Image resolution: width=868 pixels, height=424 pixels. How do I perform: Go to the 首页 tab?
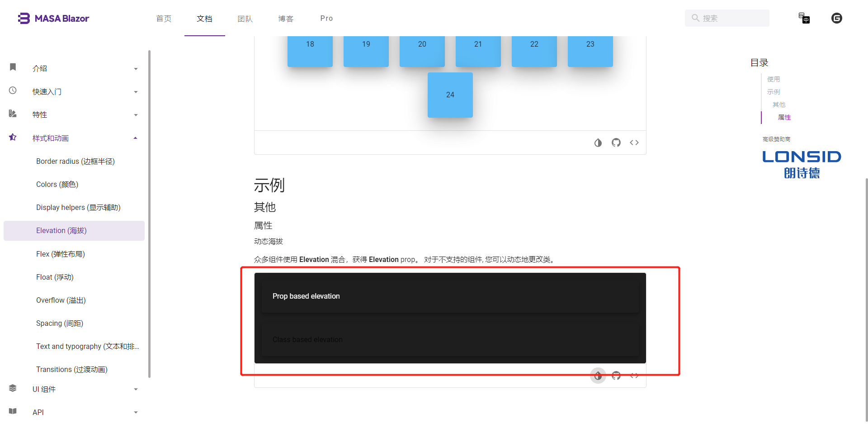[x=164, y=19]
